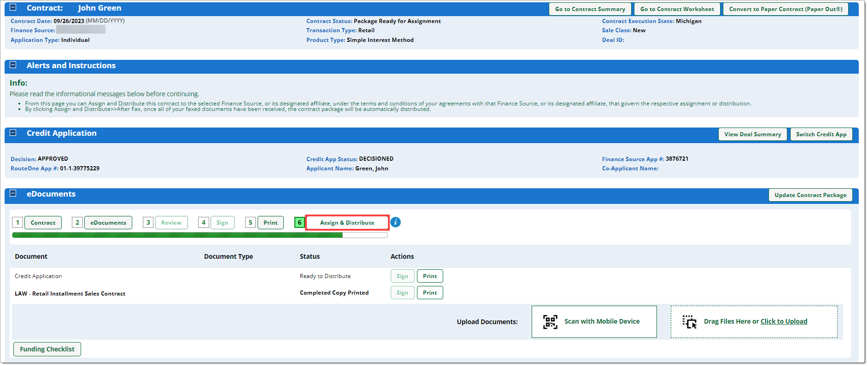
Task: Click Scan with Mobile Device
Action: pos(594,322)
